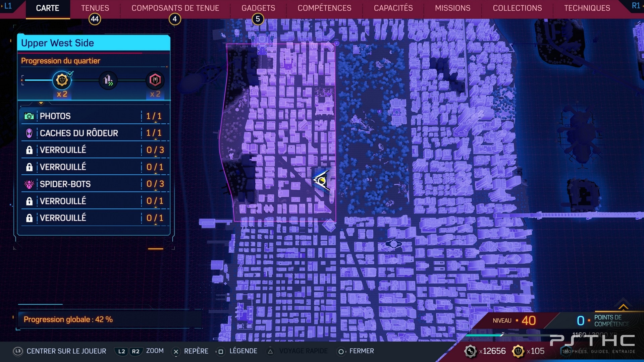Click the player position marker on map
The width and height of the screenshot is (644, 362).
[x=321, y=181]
